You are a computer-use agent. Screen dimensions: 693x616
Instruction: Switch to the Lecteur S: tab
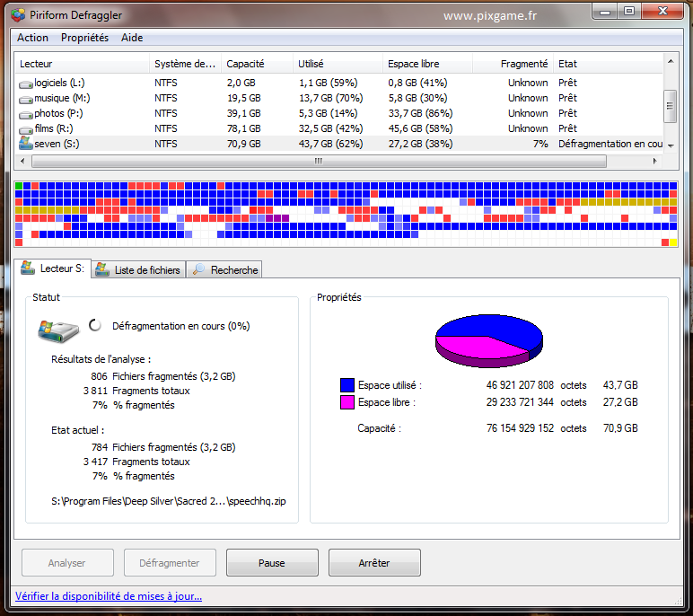coord(53,268)
